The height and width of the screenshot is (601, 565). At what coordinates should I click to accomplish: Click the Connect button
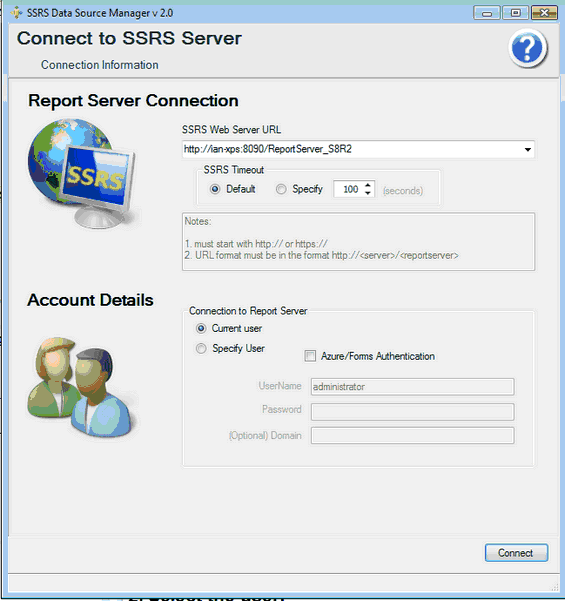point(516,553)
